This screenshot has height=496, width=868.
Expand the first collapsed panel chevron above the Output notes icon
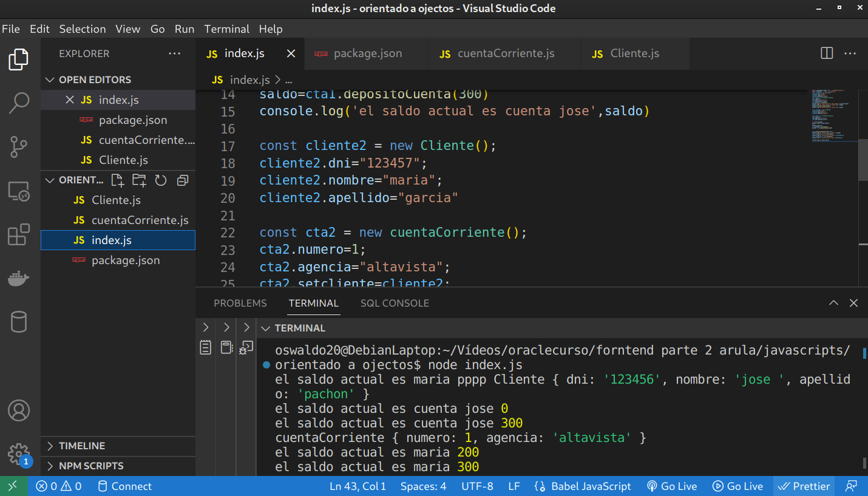[206, 328]
